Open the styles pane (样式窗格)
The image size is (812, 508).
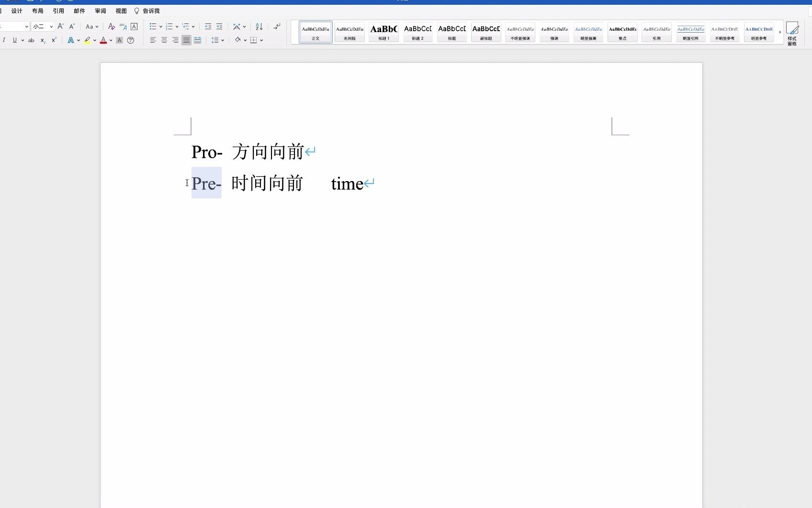(792, 34)
